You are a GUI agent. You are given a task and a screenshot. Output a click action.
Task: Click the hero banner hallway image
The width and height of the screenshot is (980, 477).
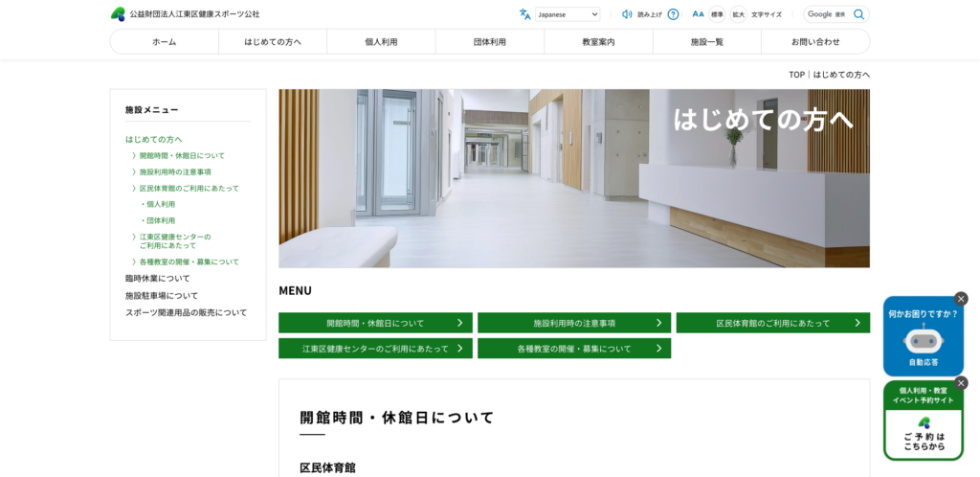[574, 178]
